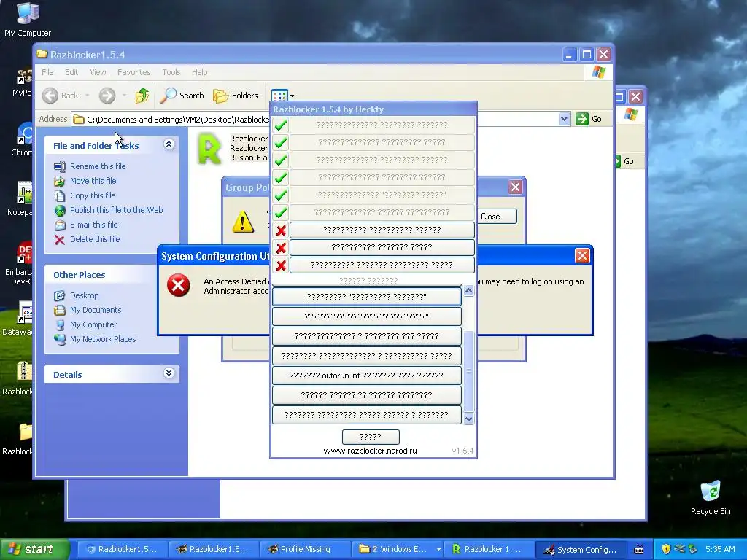Click the second red X status in Razblocker

pos(281,248)
